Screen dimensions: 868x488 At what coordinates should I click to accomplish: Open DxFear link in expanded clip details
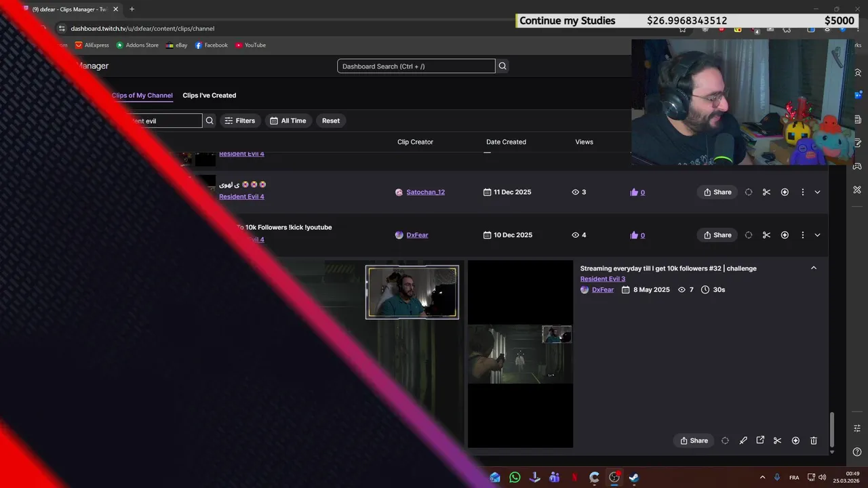coord(603,289)
